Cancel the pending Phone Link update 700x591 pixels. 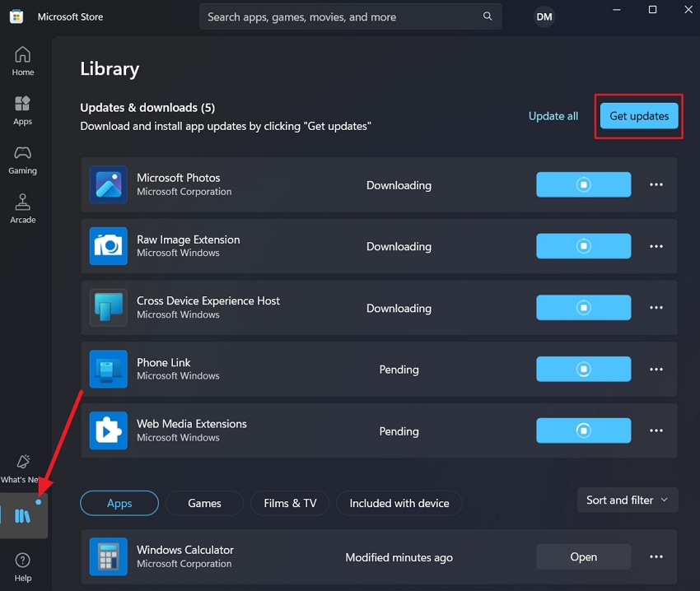click(584, 369)
